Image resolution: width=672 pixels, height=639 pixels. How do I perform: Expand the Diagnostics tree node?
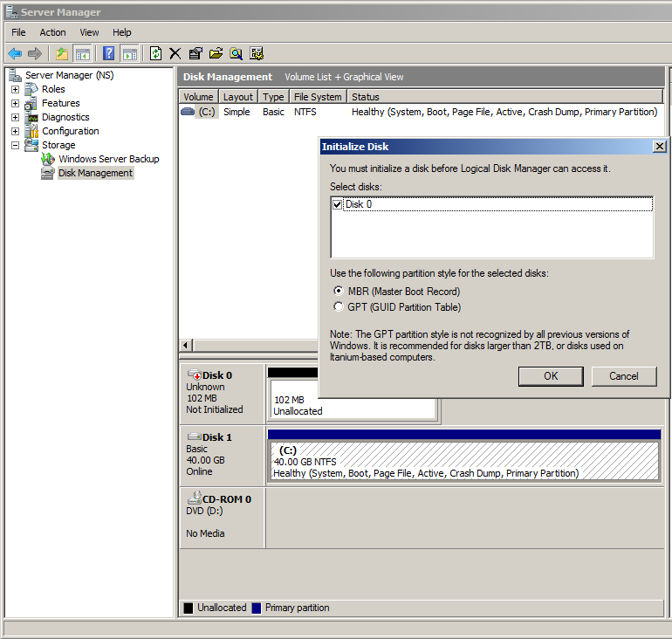click(x=15, y=117)
